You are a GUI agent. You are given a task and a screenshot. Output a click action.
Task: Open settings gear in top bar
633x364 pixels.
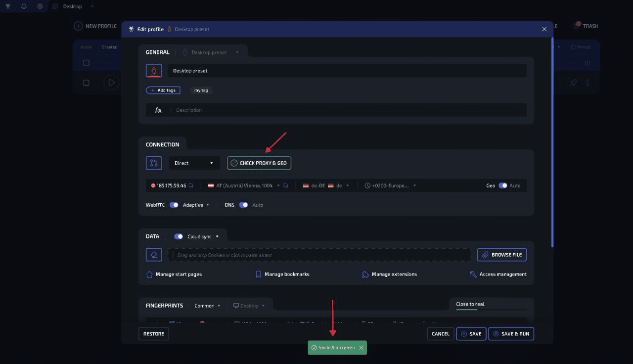click(x=40, y=6)
